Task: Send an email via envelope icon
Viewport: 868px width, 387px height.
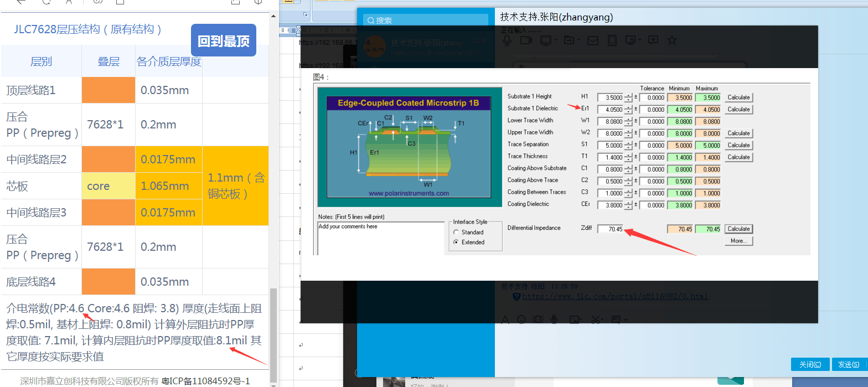Action: 592,40
